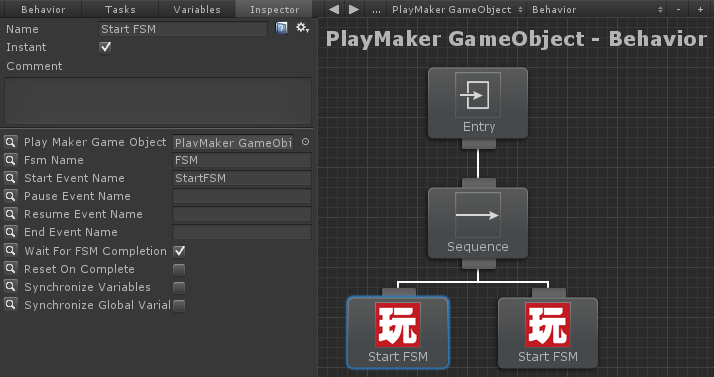
Task: Go back with the left arrow button
Action: [x=334, y=9]
